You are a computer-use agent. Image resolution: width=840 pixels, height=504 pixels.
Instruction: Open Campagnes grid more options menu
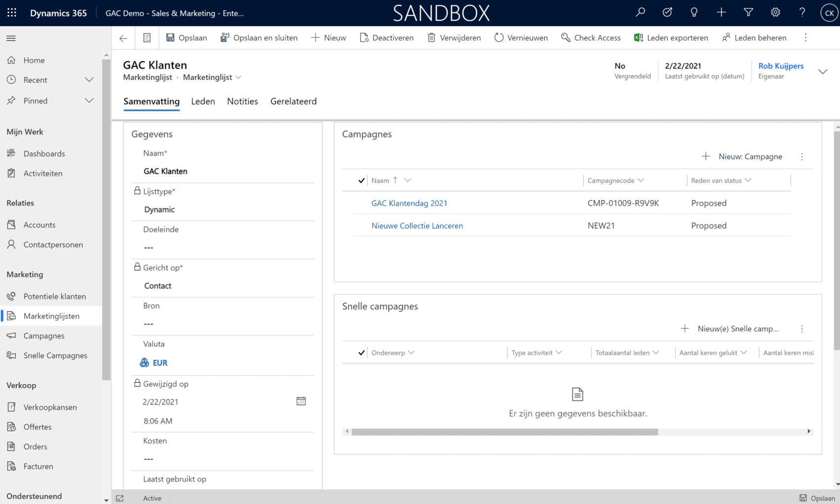point(802,157)
